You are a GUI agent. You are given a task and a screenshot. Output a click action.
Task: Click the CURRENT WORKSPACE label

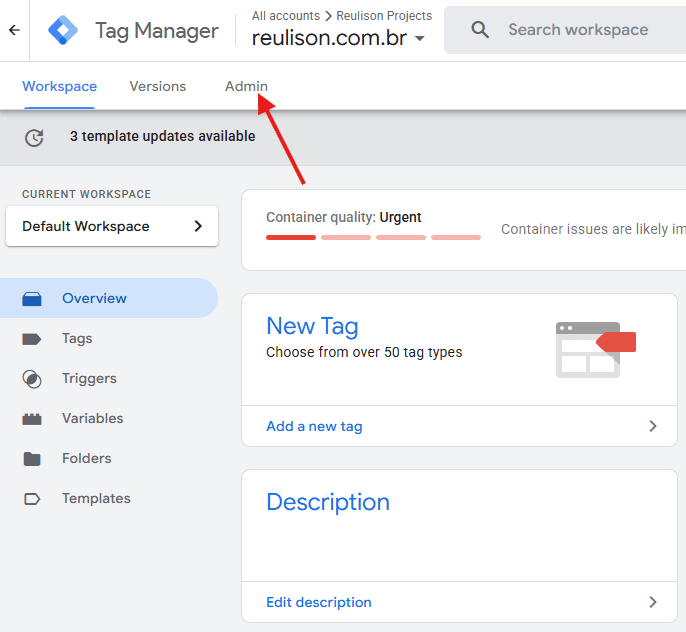tap(87, 194)
